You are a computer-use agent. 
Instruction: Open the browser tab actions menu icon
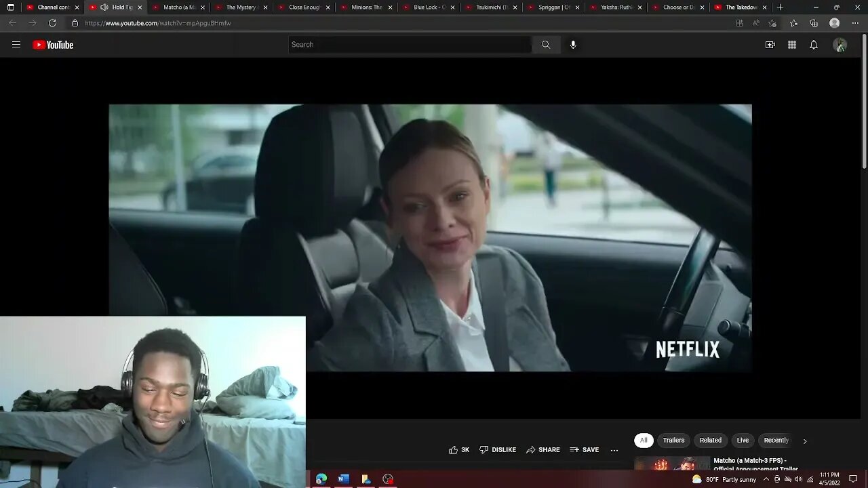pos(11,7)
